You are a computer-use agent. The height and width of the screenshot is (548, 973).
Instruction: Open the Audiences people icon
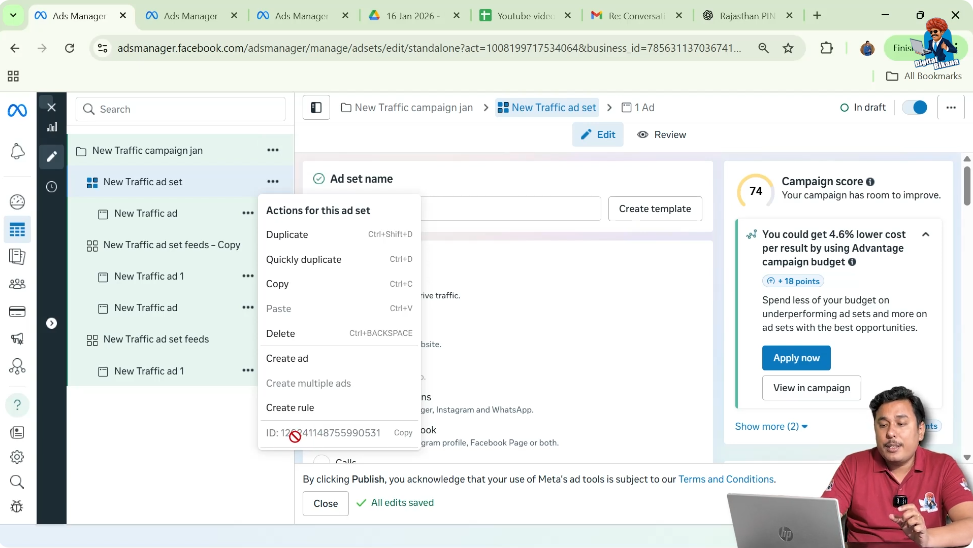[17, 284]
